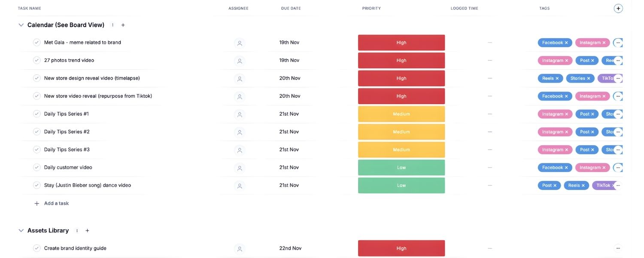Assign someone to Daily customer video
The image size is (644, 258).
[240, 168]
